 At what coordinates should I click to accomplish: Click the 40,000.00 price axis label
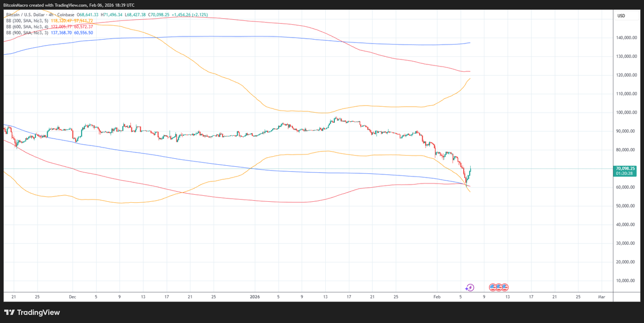click(x=626, y=224)
